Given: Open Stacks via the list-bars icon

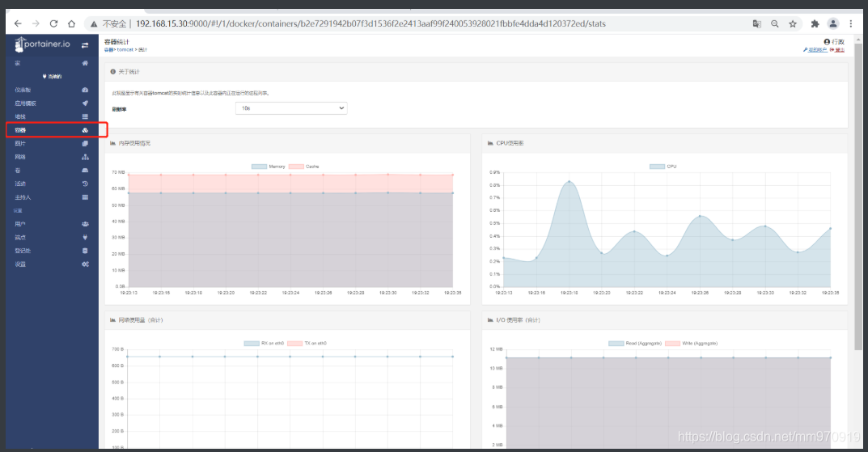Looking at the screenshot, I should point(85,116).
